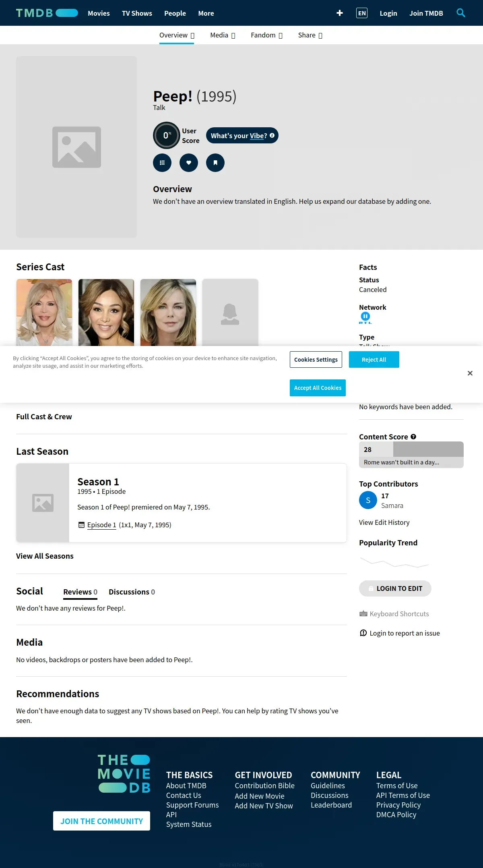Open Content Score help question icon
Image resolution: width=483 pixels, height=868 pixels.
pos(413,437)
